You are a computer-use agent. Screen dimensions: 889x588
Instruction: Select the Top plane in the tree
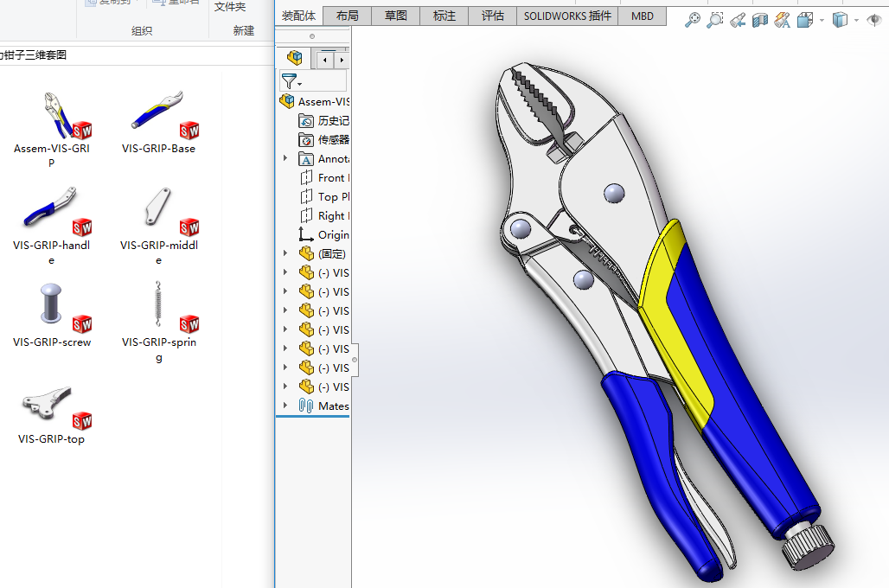324,197
